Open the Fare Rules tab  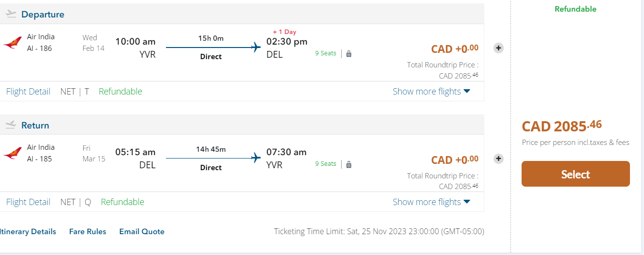(x=88, y=231)
